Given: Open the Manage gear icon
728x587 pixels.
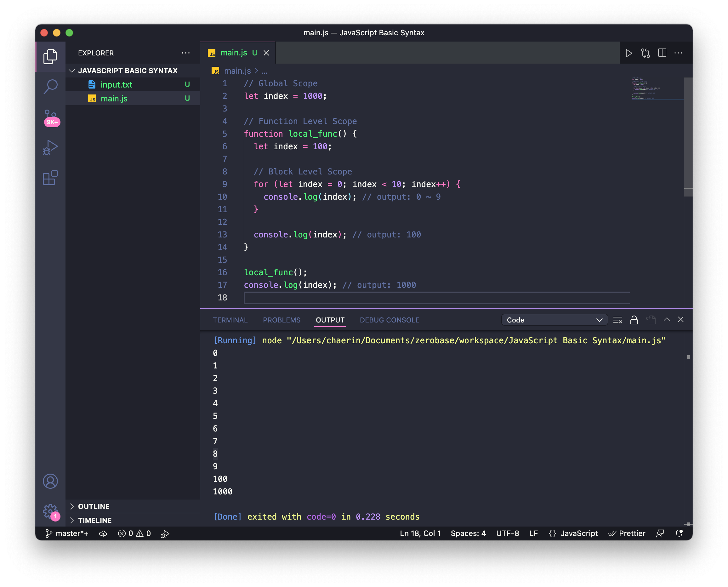Looking at the screenshot, I should coord(50,511).
